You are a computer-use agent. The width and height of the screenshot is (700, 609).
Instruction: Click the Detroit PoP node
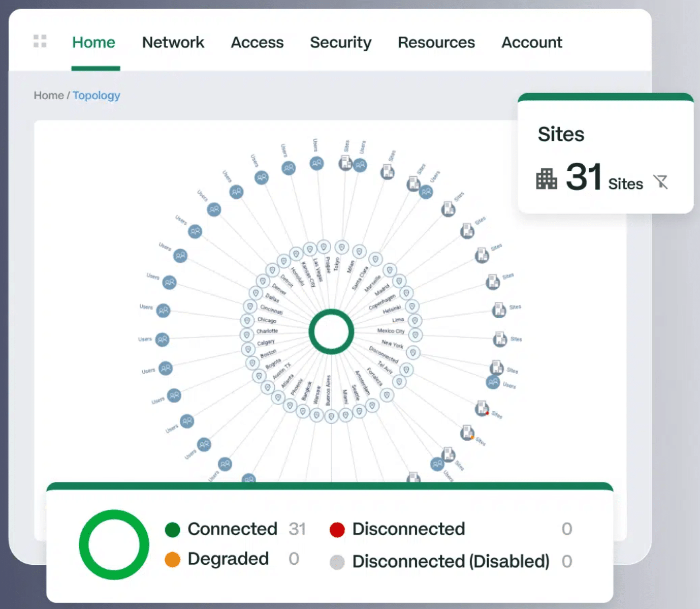(272, 270)
